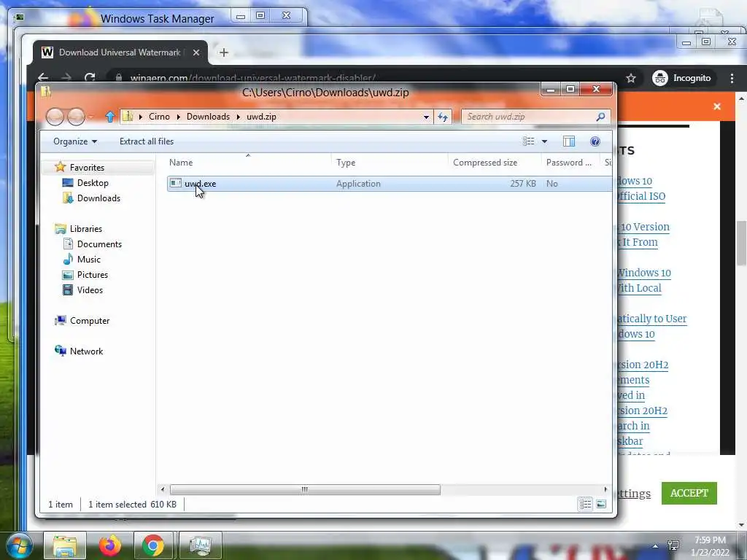This screenshot has width=747, height=560.
Task: Select Libraries in the navigation pane
Action: click(86, 228)
